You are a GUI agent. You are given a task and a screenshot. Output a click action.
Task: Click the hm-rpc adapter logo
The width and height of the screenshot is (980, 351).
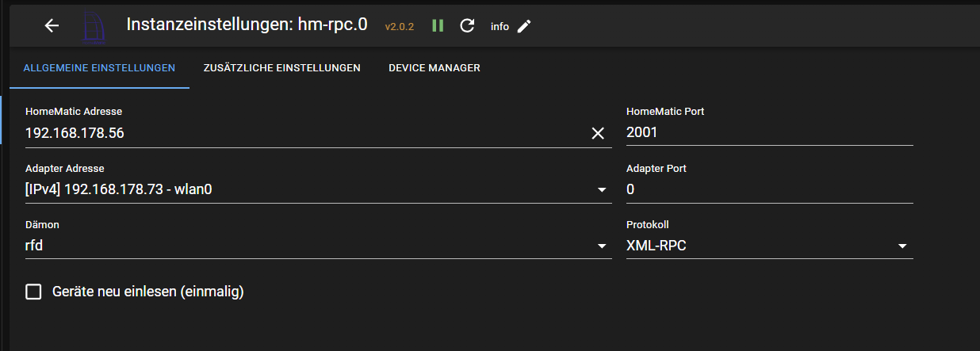pos(95,25)
